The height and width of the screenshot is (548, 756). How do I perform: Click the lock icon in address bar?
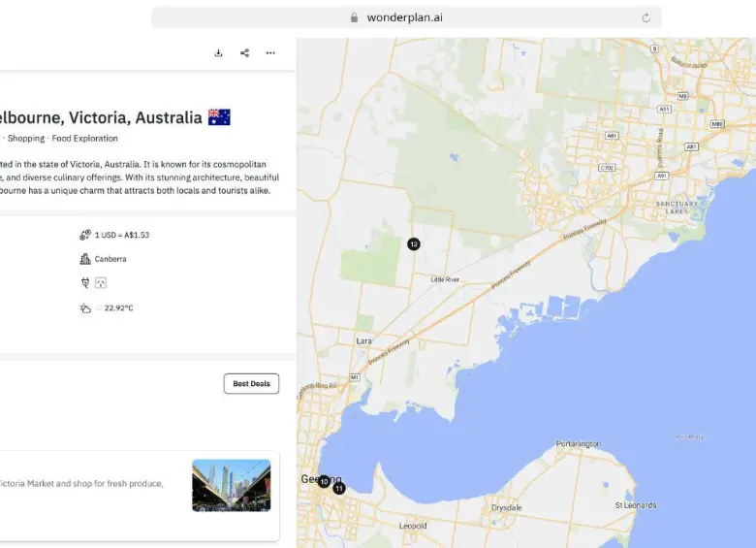354,17
